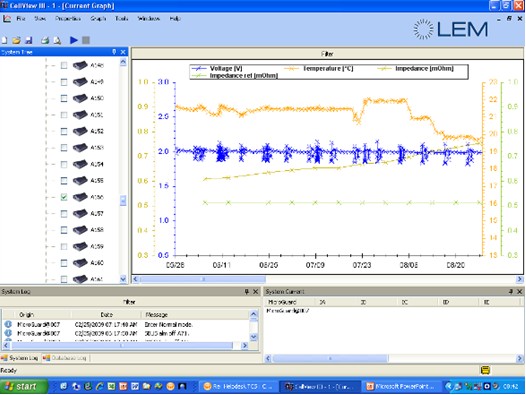Click the New document toolbar icon

point(4,40)
